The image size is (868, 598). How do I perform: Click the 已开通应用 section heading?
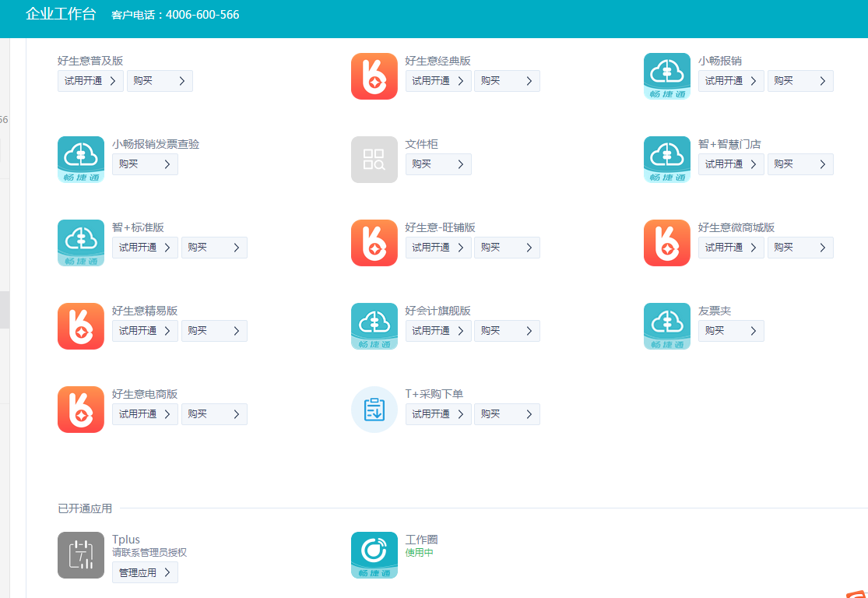85,508
